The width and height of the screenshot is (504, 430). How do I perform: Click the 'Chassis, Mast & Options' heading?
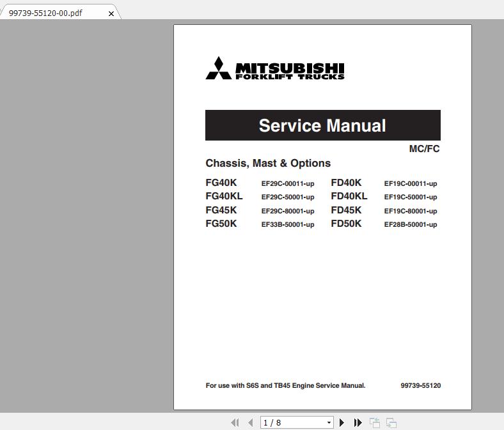[268, 163]
